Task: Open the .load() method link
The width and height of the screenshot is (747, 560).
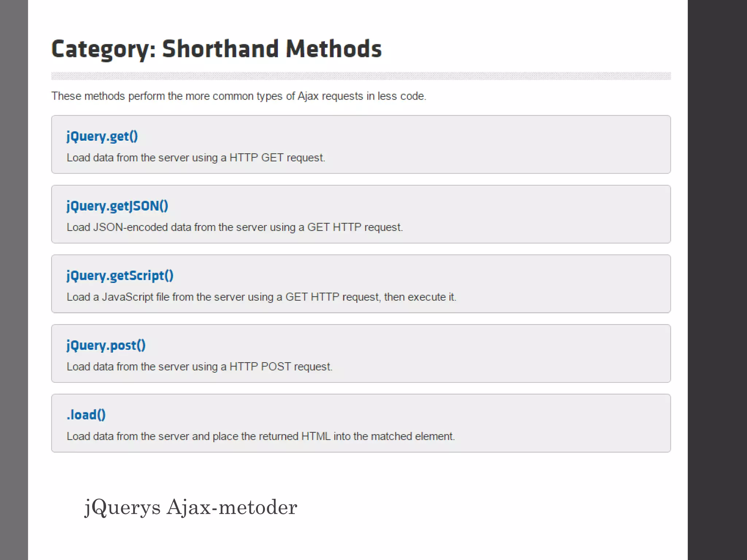Action: pyautogui.click(x=86, y=415)
